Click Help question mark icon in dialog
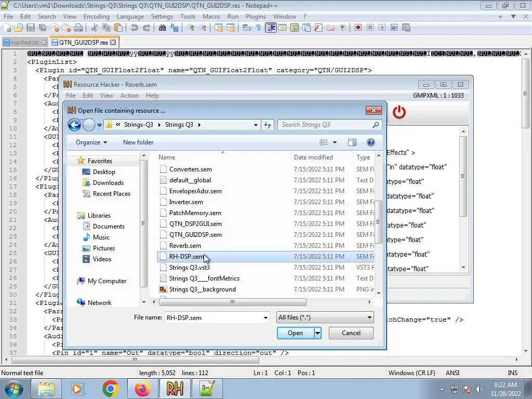 (371, 142)
